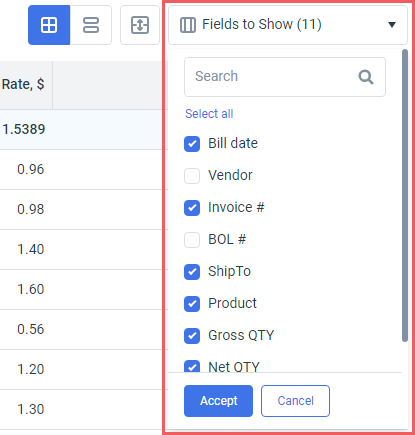Enable the Vendor field checkbox
The image size is (415, 435).
192,176
